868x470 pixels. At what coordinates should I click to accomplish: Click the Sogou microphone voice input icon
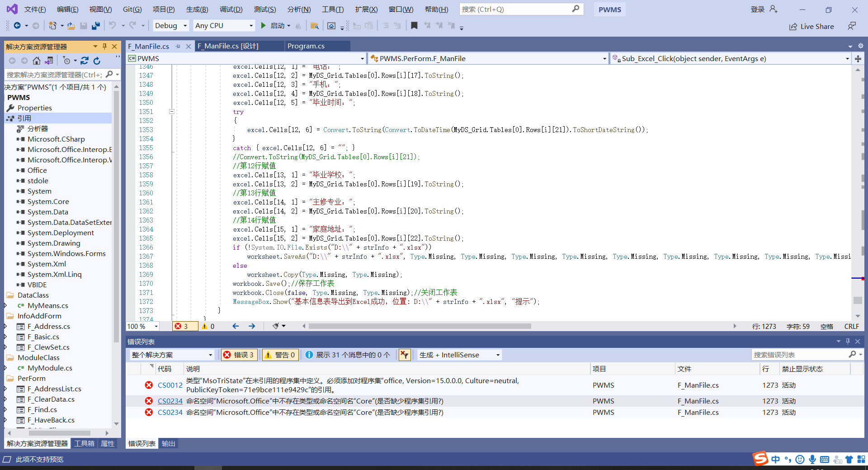pos(812,460)
